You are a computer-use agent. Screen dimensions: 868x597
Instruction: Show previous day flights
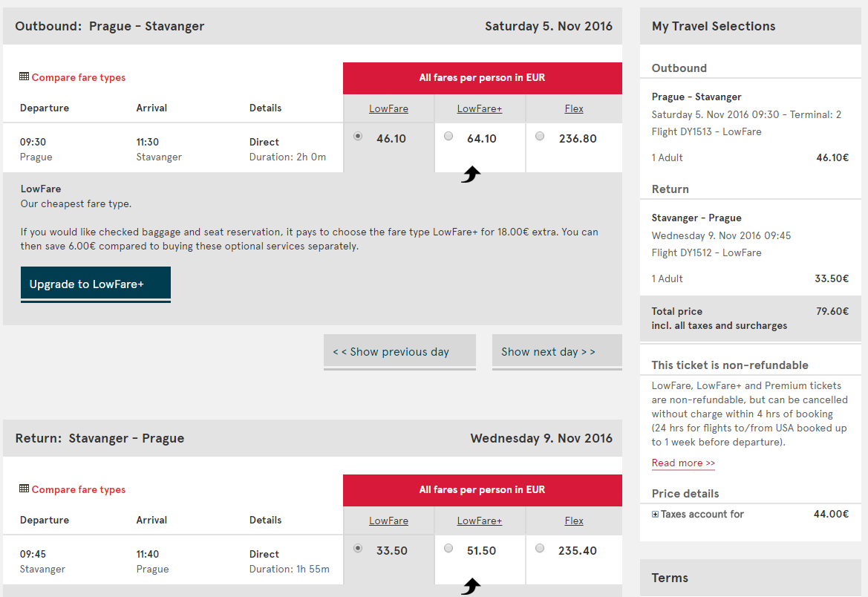pyautogui.click(x=399, y=352)
